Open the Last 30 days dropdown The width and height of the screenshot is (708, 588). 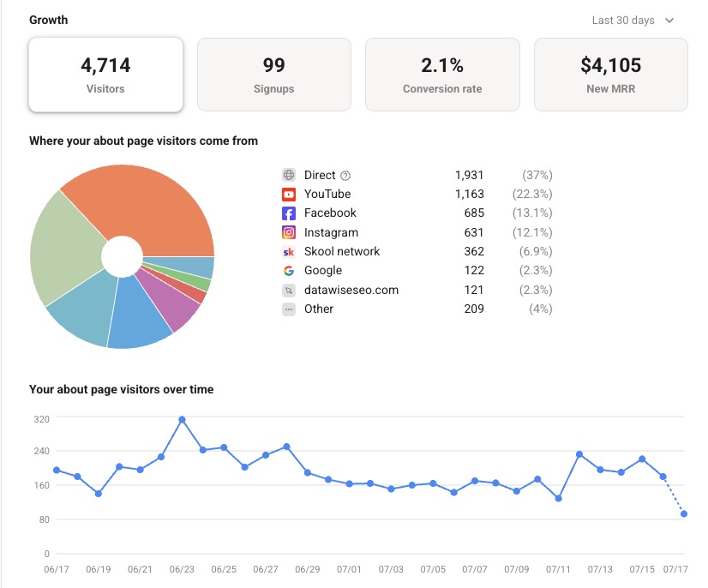(633, 21)
